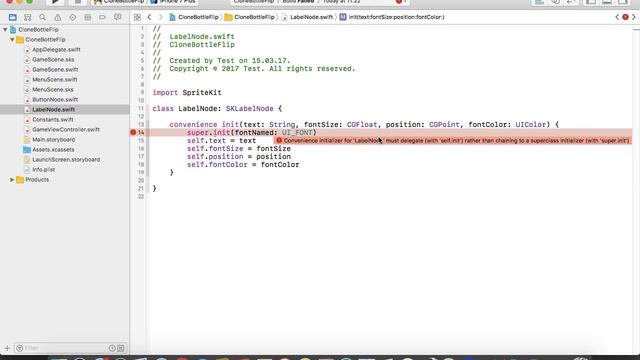The width and height of the screenshot is (640, 360).
Task: Show the version editor
Action: [571, 2]
